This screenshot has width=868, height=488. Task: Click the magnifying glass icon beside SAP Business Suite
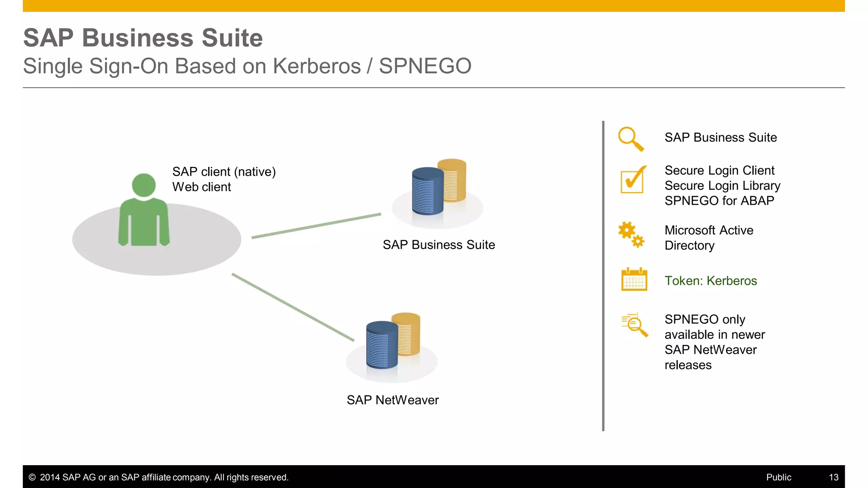pos(631,139)
